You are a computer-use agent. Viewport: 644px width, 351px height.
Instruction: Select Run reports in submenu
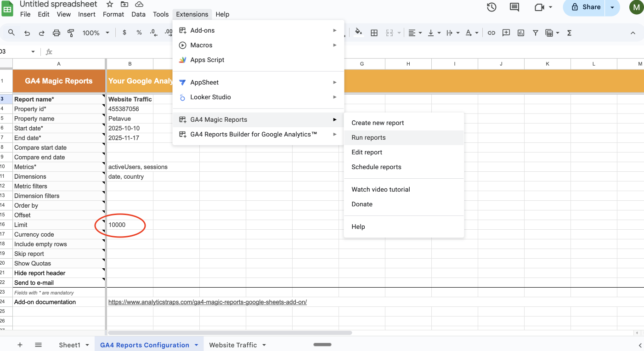(x=404, y=137)
